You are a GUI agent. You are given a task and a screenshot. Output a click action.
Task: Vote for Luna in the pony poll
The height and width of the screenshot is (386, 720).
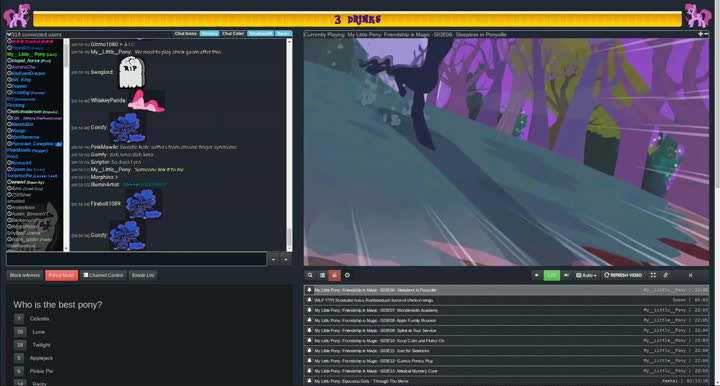[x=20, y=332]
